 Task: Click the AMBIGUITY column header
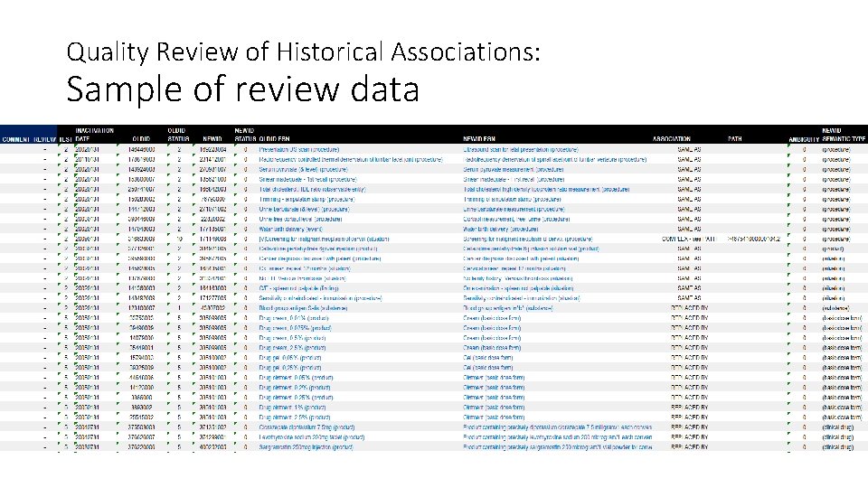pyautogui.click(x=804, y=139)
